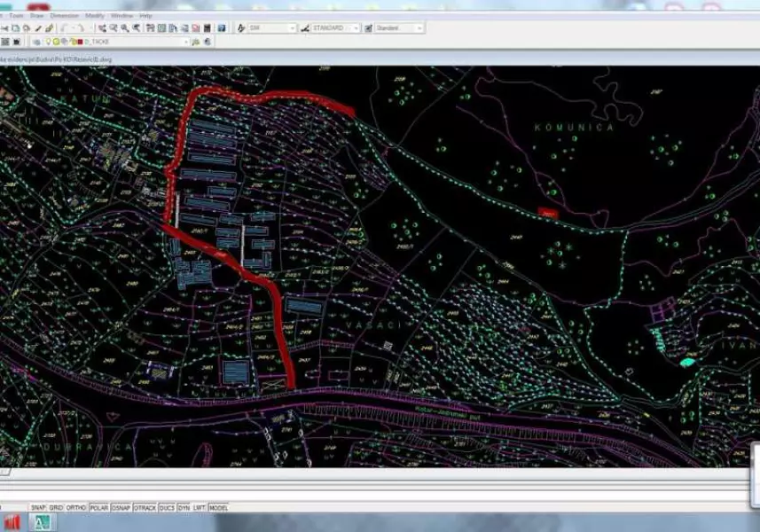Open the SIM text style dropdown
760x532 pixels.
point(292,28)
